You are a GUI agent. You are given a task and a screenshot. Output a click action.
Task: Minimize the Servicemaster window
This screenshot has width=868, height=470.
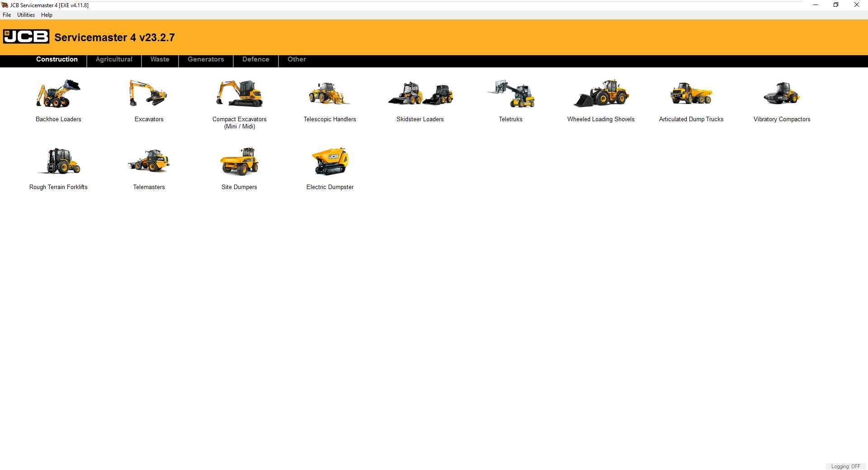point(816,5)
